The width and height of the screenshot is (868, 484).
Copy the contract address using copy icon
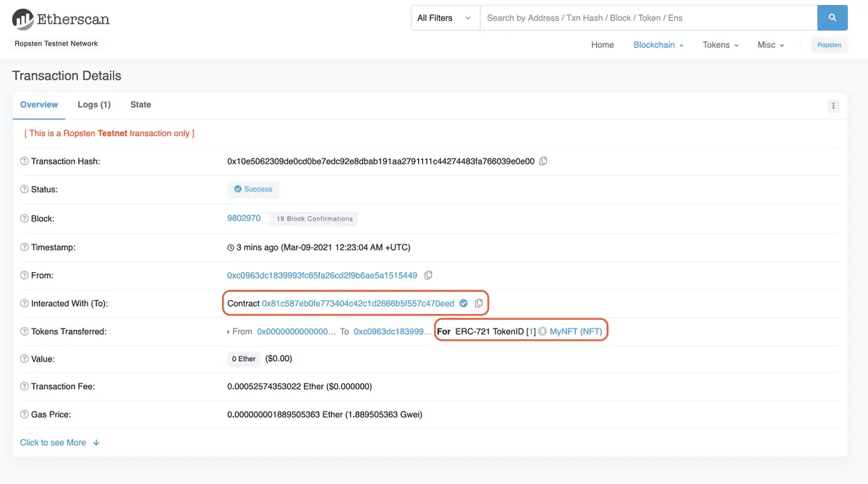click(479, 304)
